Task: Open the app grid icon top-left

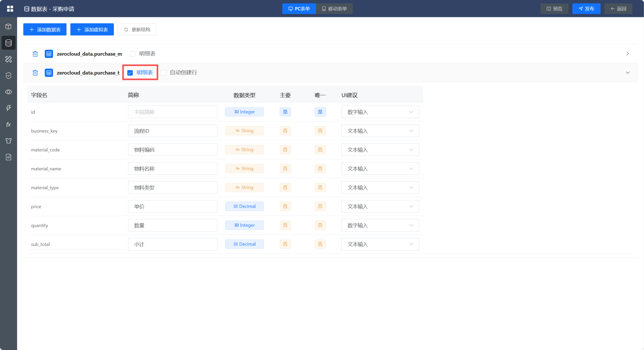Action: (10, 9)
